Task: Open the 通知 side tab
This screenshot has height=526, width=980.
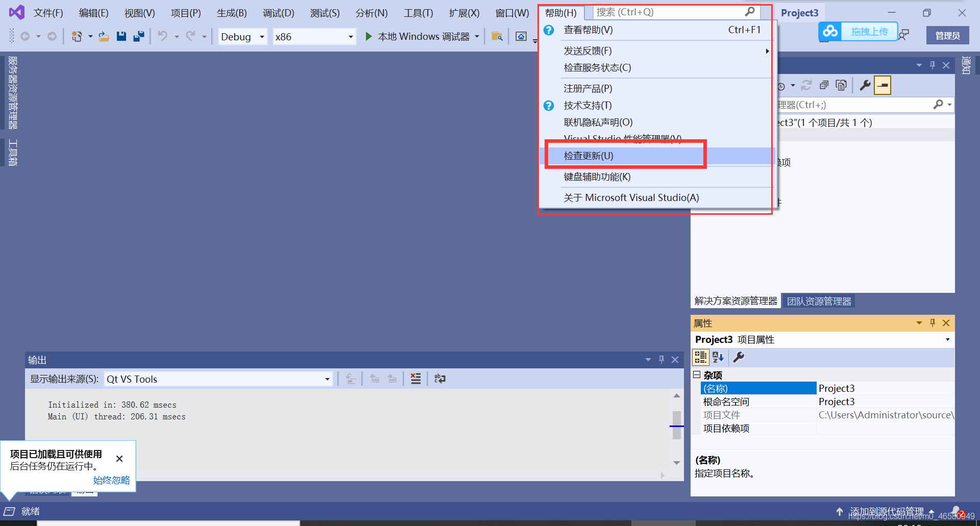Action: [x=966, y=65]
